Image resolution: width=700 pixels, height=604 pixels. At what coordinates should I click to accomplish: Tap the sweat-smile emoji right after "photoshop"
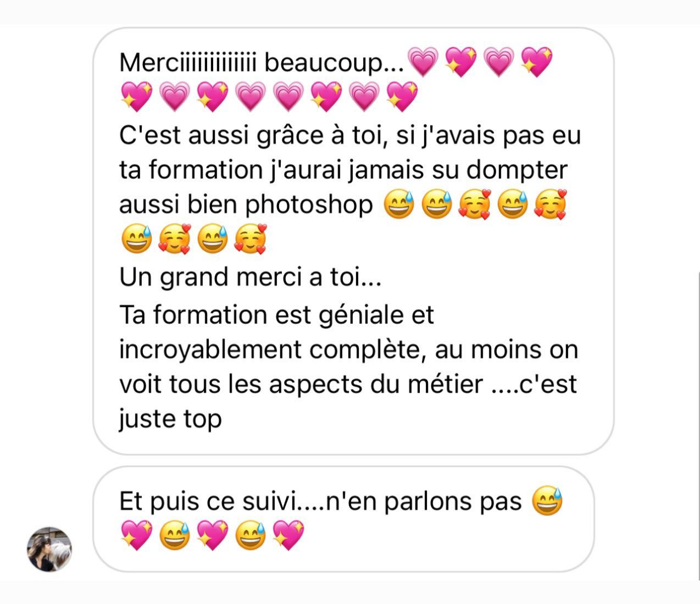(399, 204)
